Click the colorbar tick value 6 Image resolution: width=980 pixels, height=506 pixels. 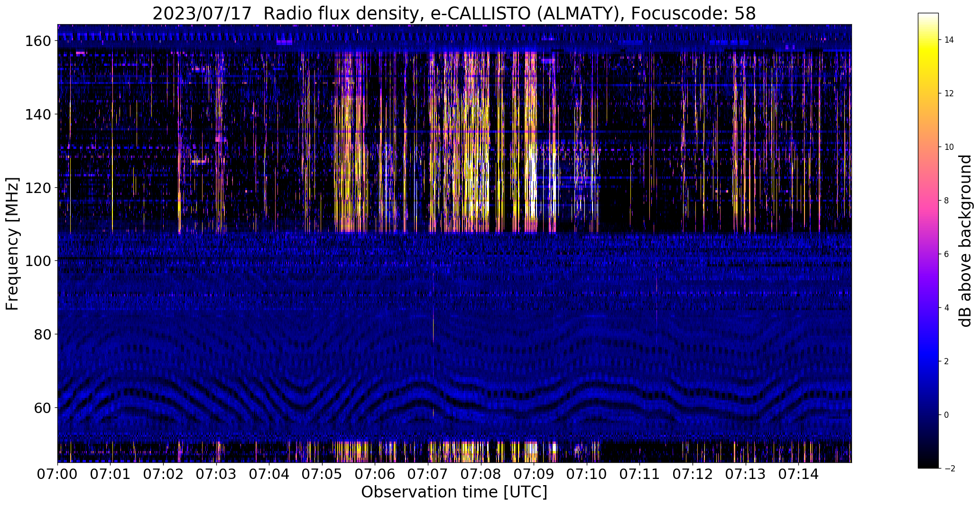click(x=947, y=255)
